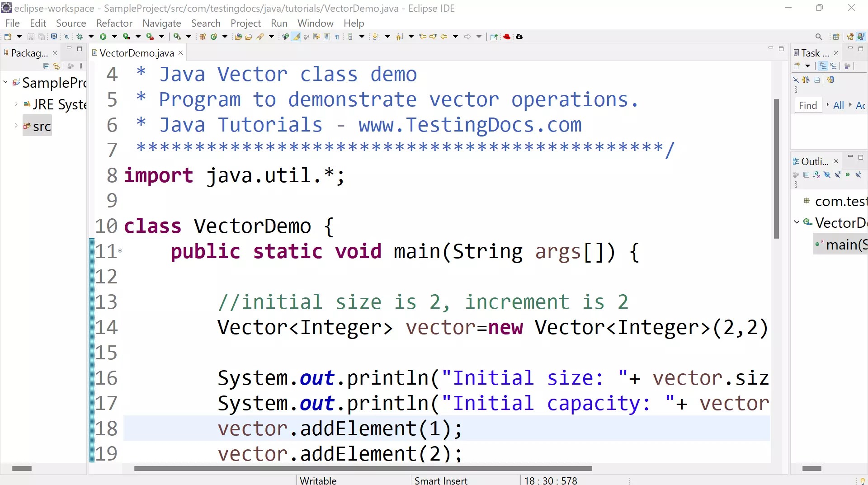Click the Save All toolbar icon
This screenshot has width=868, height=485.
coord(41,37)
